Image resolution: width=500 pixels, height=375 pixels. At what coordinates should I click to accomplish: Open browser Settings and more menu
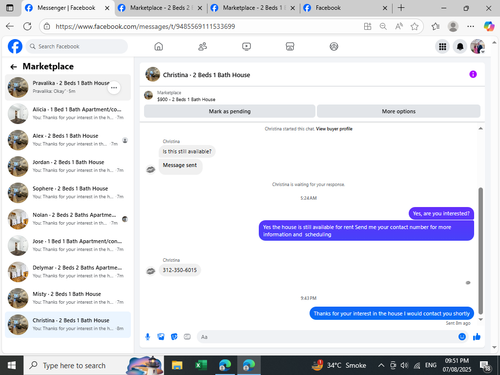470,26
